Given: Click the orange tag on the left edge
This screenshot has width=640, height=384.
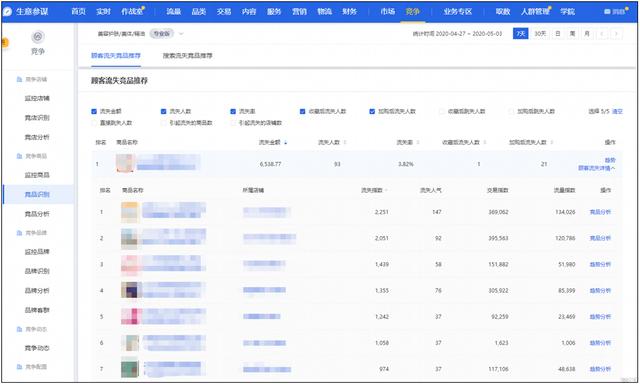Looking at the screenshot, I should click(x=4, y=42).
